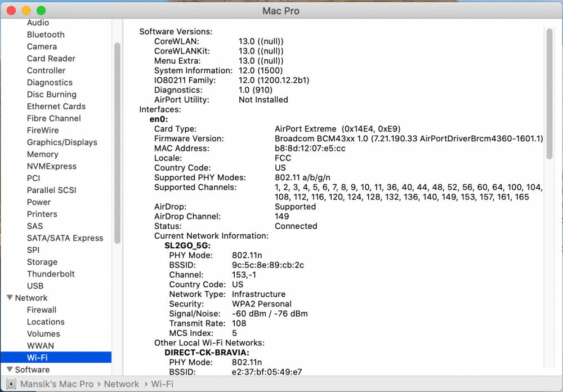Collapse the Software section triangle
The image size is (563, 392).
10,369
